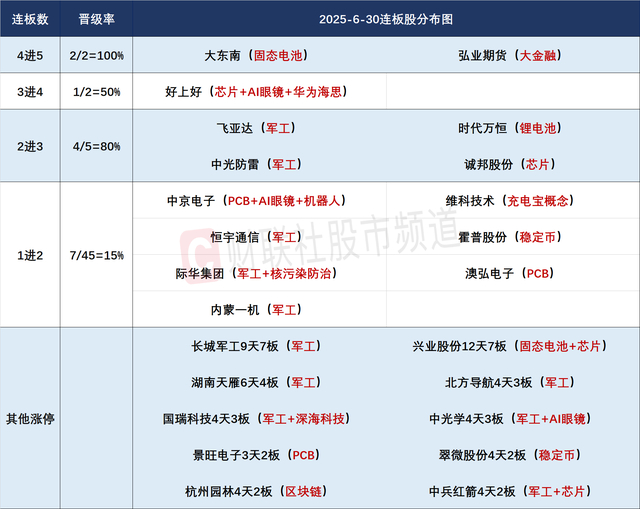Click the 连板数 column header

pyautogui.click(x=30, y=19)
